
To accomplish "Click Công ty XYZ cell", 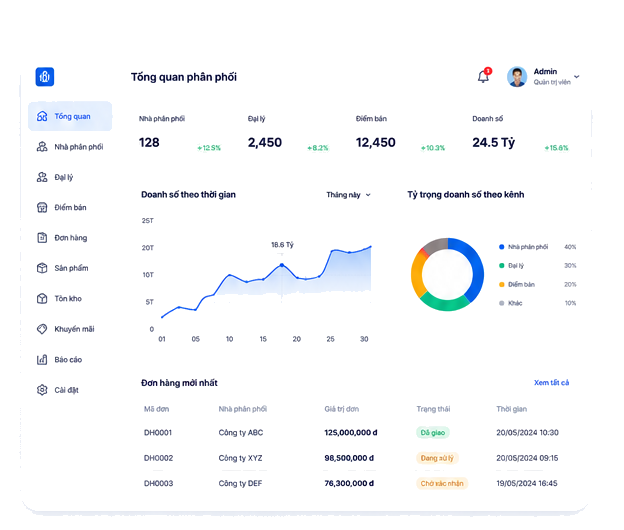I will [x=240, y=458].
